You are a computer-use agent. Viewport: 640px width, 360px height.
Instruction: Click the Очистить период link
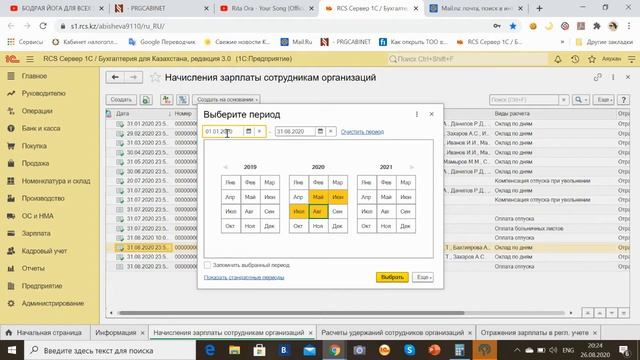click(x=362, y=132)
